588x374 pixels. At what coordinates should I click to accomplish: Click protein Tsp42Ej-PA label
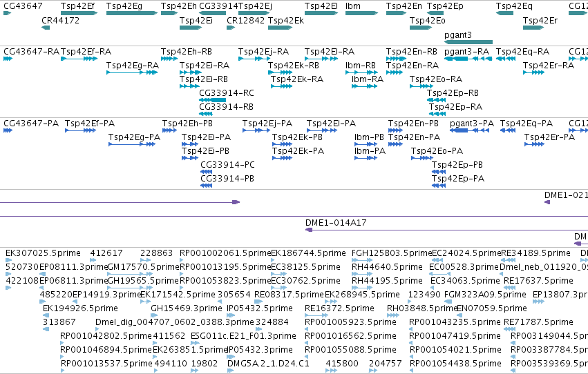tap(267, 123)
